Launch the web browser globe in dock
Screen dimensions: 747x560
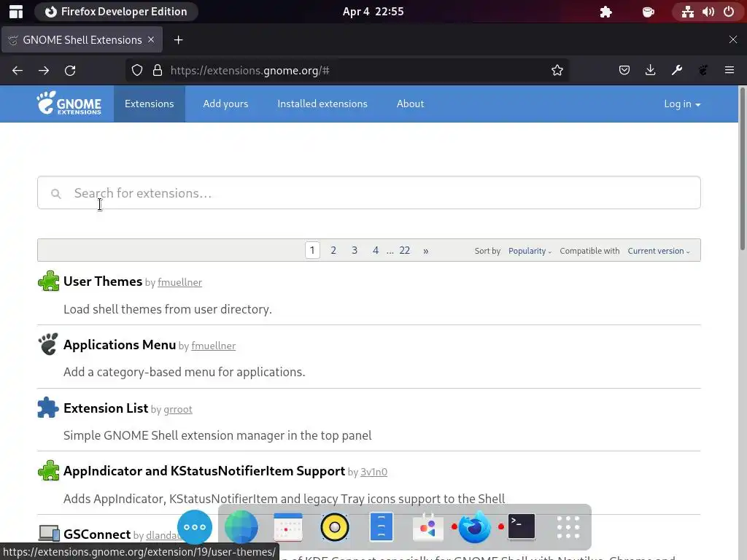241,527
